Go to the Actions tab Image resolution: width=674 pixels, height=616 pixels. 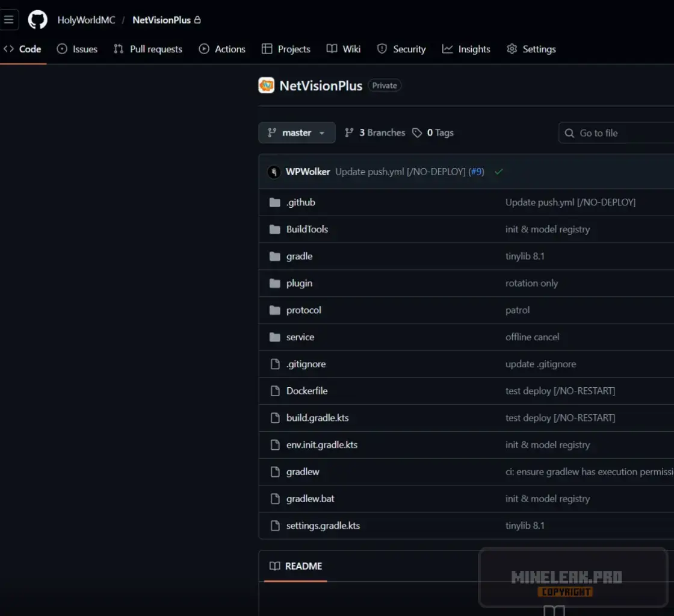(x=222, y=49)
